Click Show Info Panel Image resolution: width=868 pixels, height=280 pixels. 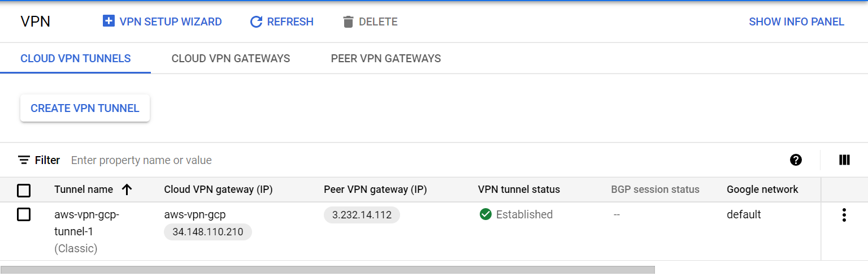[x=796, y=22]
